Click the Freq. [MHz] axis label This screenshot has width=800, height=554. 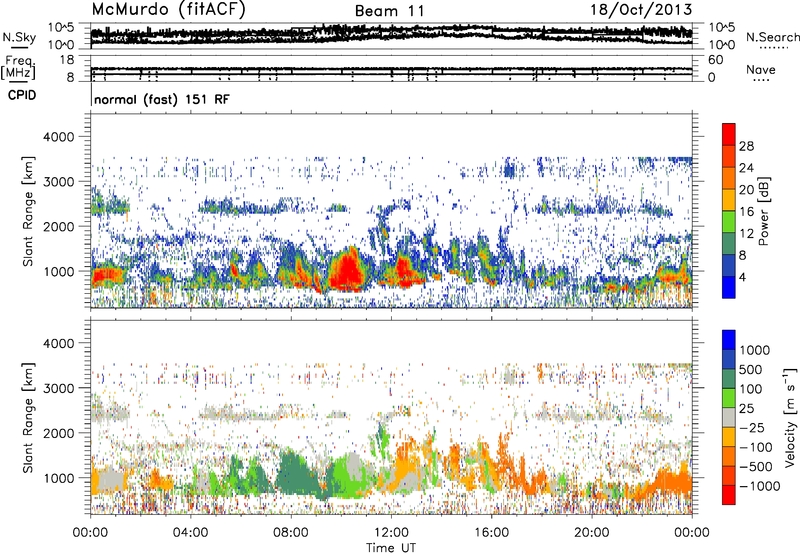click(20, 67)
